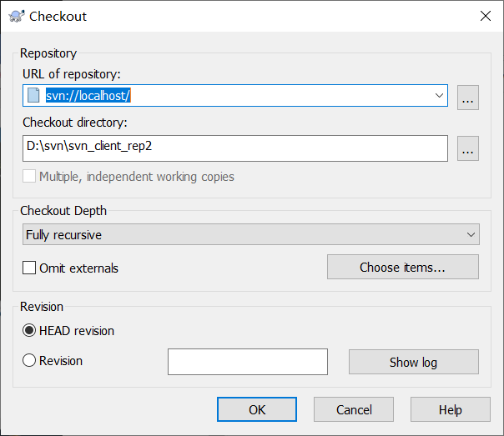This screenshot has height=436, width=504.
Task: Click the revision number input field
Action: (x=248, y=362)
